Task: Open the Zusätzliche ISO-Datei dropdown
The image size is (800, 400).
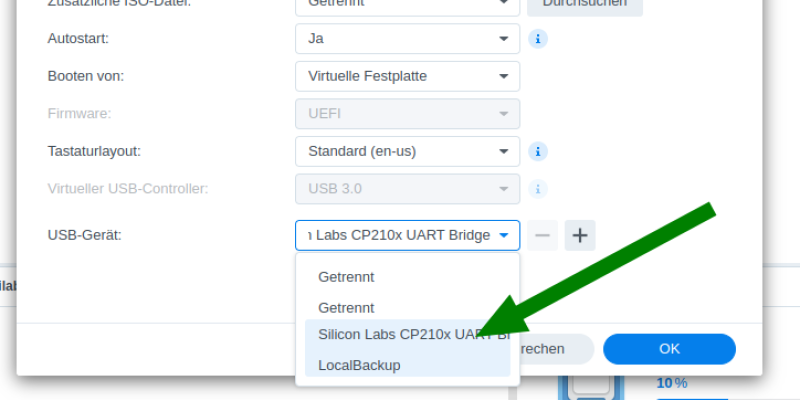Action: (x=407, y=4)
